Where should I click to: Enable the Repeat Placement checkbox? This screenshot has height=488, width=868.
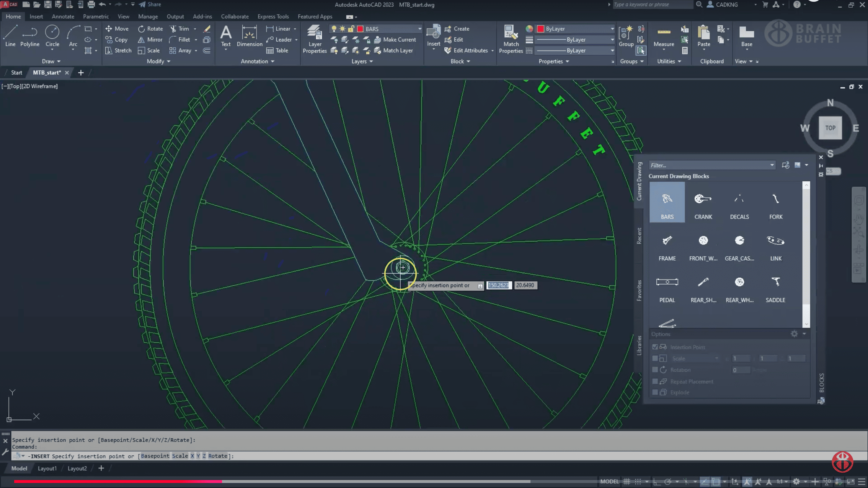coord(655,381)
